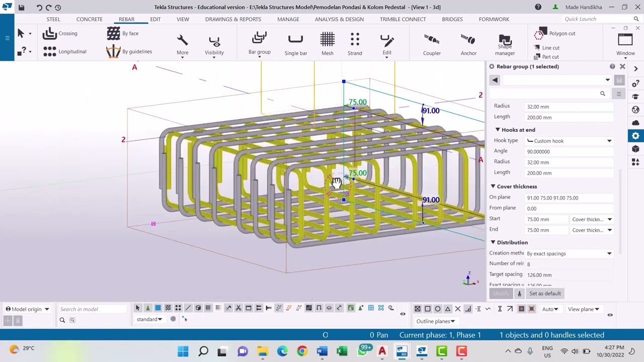Toggle selection toolbar visibility eye
Screen dimensions: 644x362
click(403, 314)
